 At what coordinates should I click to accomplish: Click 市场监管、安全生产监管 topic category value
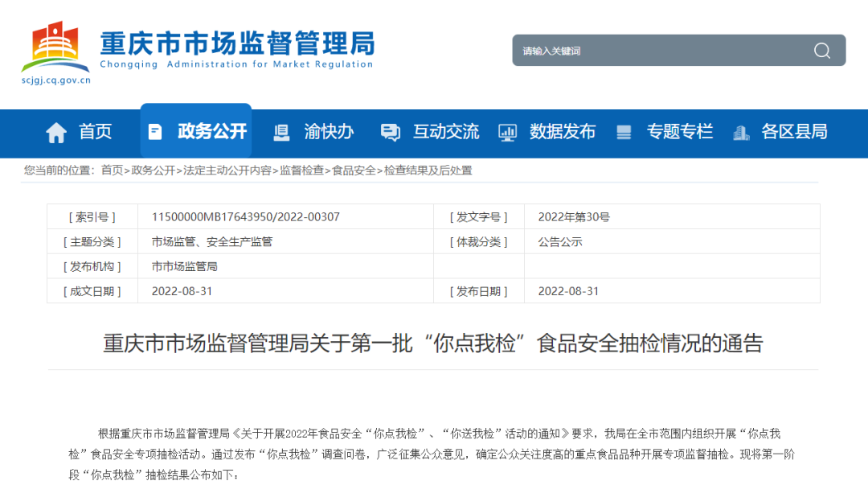(x=212, y=241)
